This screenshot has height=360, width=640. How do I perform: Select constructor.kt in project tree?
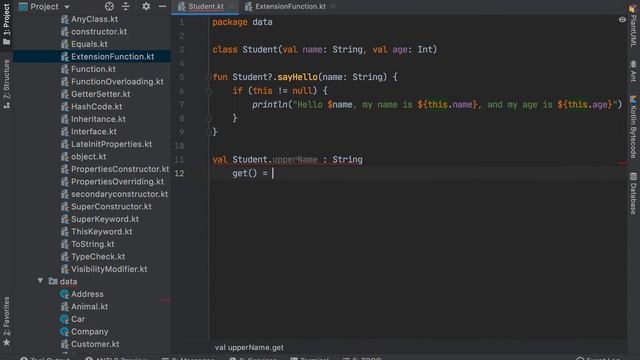pyautogui.click(x=99, y=31)
